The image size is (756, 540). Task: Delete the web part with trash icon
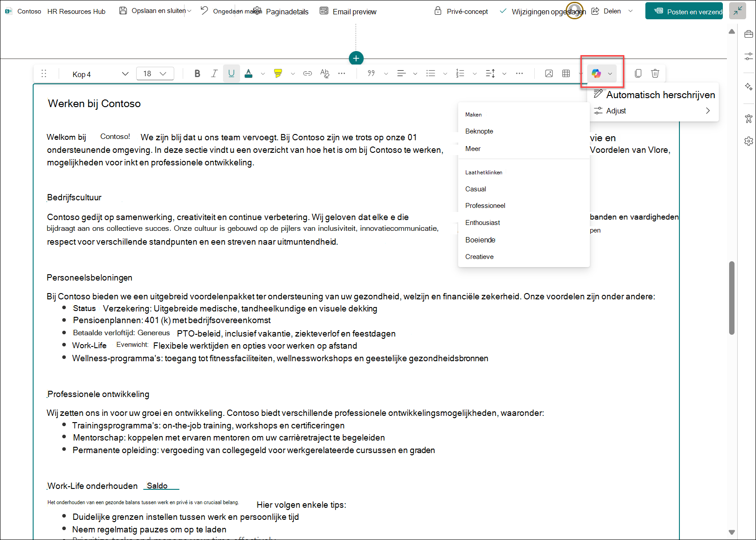pyautogui.click(x=655, y=73)
